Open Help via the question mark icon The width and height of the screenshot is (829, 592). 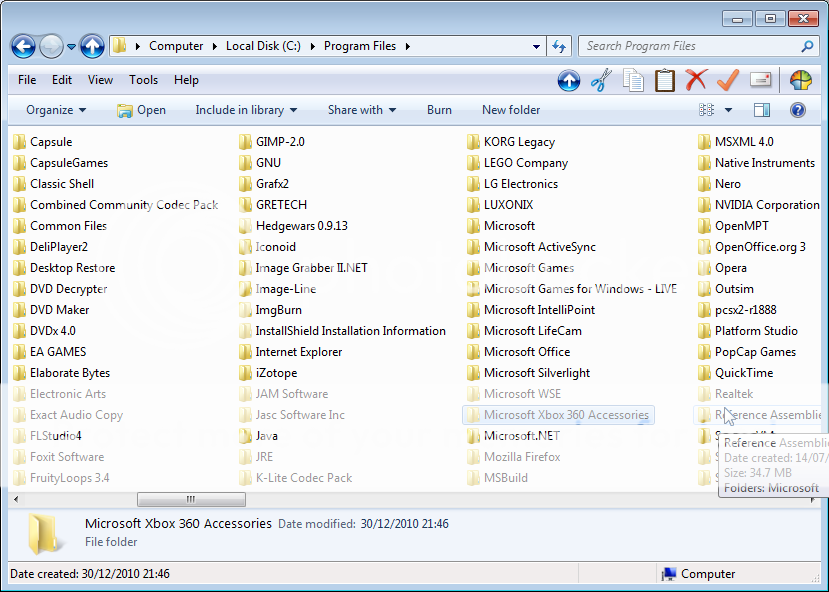(797, 109)
